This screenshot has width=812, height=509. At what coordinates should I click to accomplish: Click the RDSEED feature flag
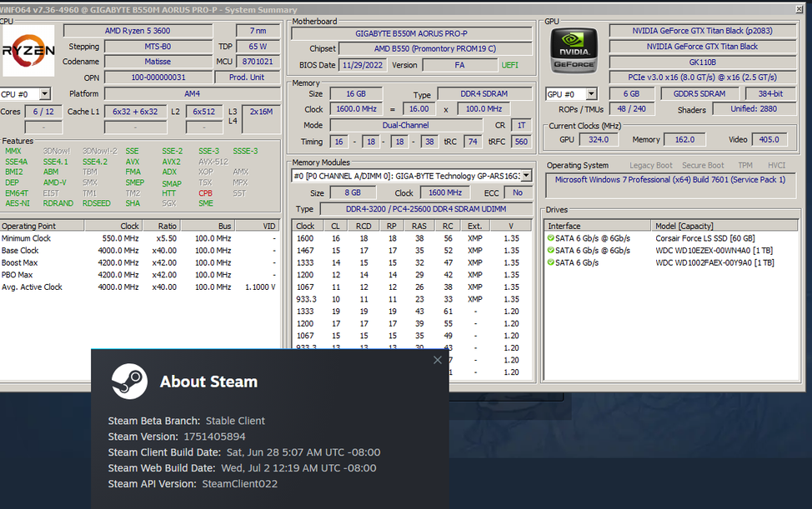(97, 203)
